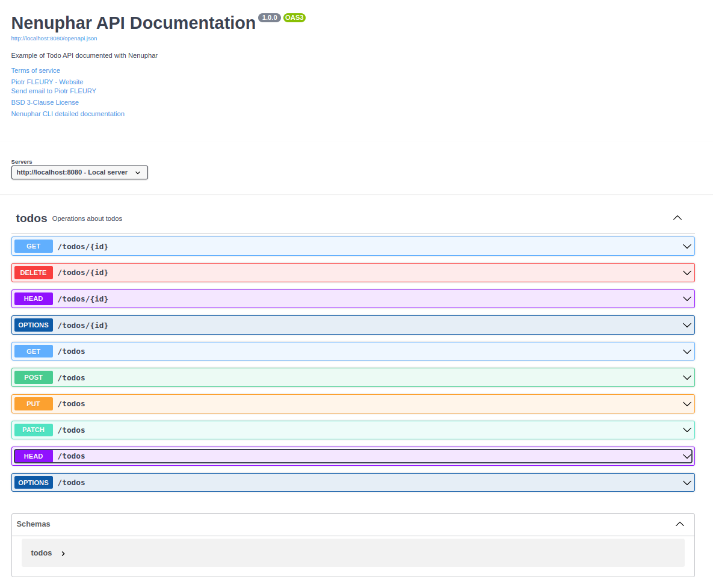Click the PATCH badge for /todos
This screenshot has height=588, width=713.
click(x=34, y=430)
